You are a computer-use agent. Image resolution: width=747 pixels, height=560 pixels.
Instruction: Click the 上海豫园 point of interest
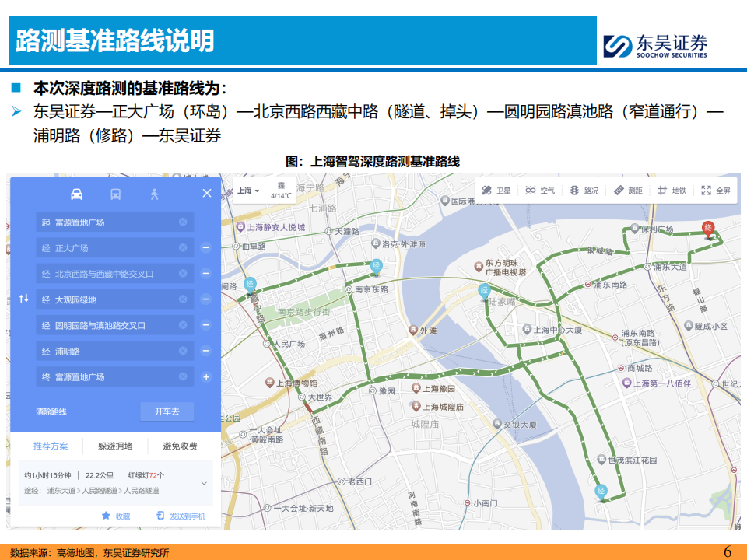click(x=433, y=389)
